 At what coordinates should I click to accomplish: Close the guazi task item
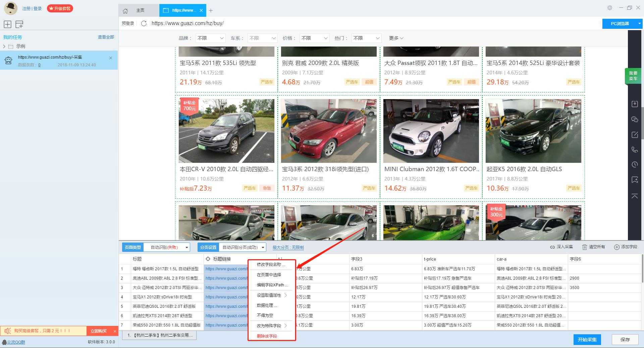click(x=111, y=58)
